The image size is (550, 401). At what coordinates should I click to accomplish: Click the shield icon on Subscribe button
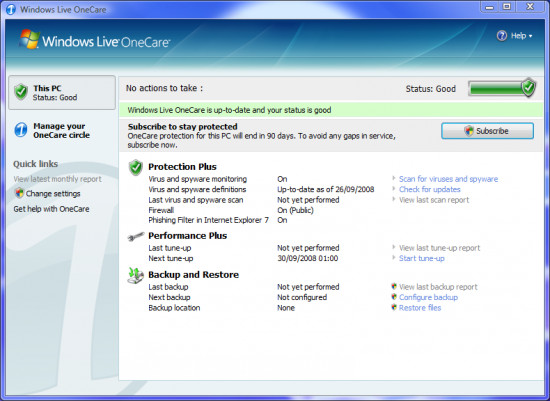pyautogui.click(x=469, y=131)
